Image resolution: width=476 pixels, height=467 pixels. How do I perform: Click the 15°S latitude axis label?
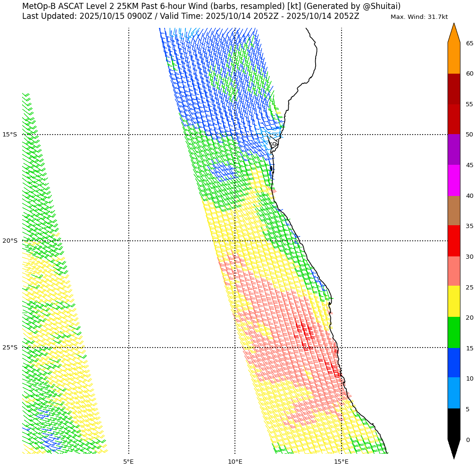pyautogui.click(x=9, y=135)
